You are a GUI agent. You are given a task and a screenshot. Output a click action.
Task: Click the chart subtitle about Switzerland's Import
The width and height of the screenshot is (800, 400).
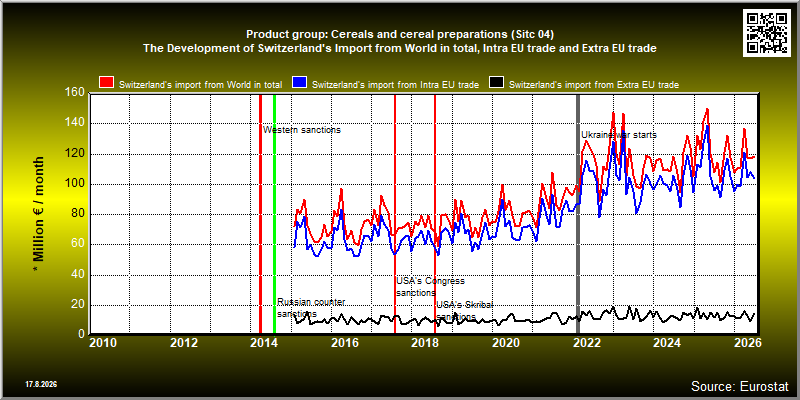point(399,48)
